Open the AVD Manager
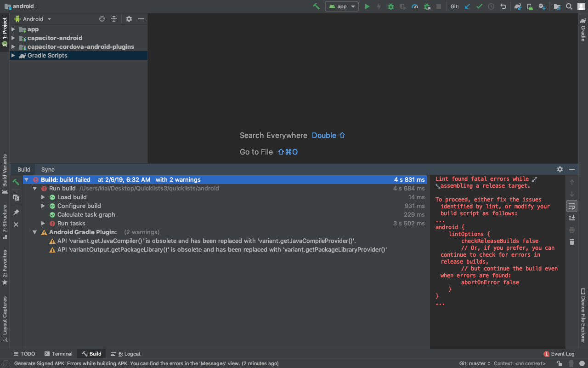Screen dimensions: 588x368 point(529,6)
